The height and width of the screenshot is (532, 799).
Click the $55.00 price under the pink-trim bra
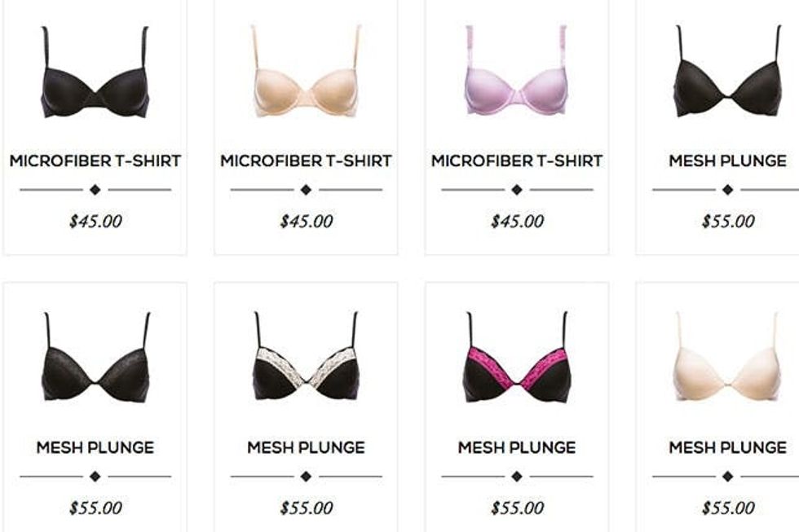pyautogui.click(x=517, y=508)
